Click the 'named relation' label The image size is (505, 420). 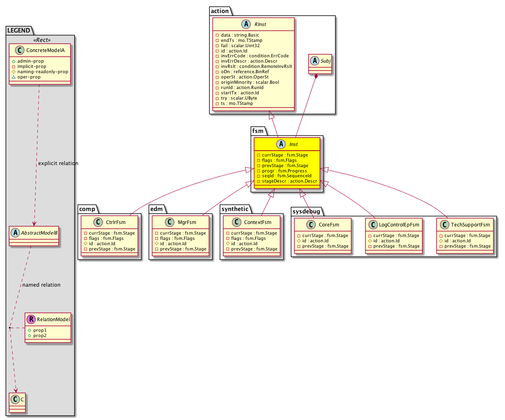[x=41, y=285]
